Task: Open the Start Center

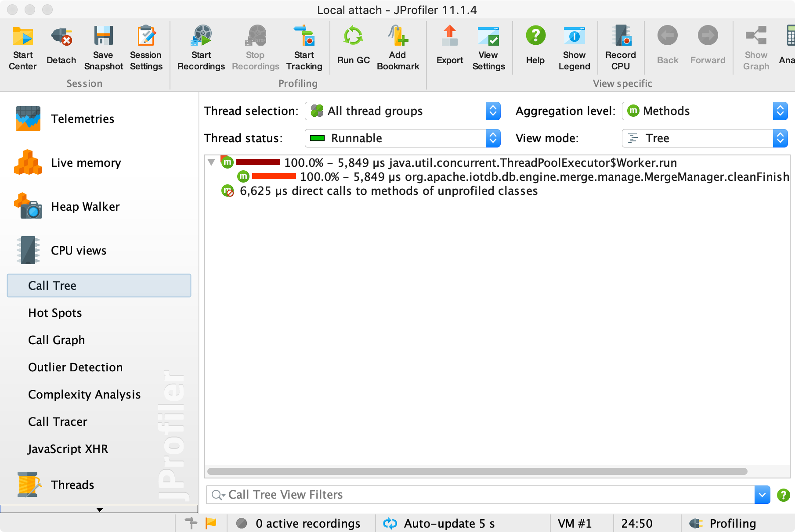Action: (x=22, y=46)
